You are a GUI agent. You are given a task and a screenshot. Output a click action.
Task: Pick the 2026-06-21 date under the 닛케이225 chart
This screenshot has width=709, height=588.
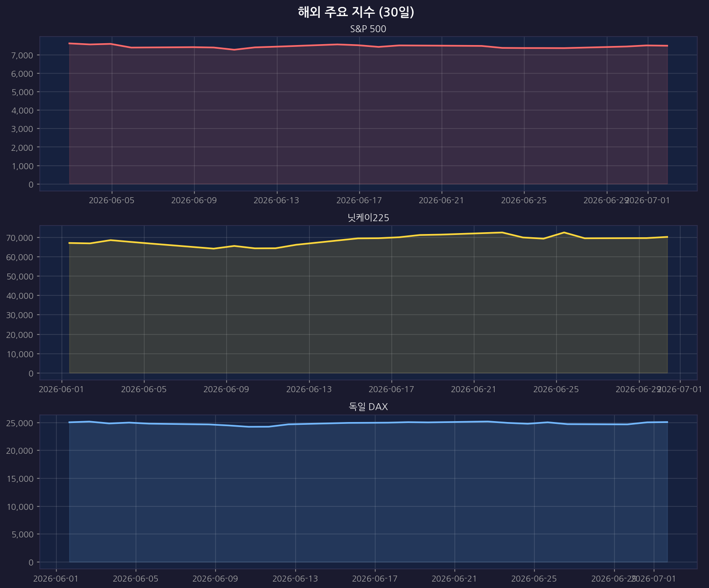[x=474, y=389]
